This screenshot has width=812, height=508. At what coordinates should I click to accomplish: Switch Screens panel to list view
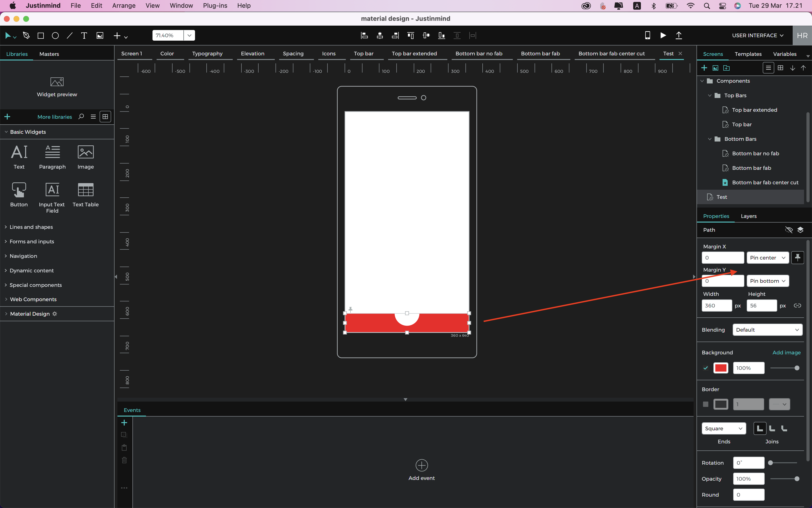click(x=768, y=68)
